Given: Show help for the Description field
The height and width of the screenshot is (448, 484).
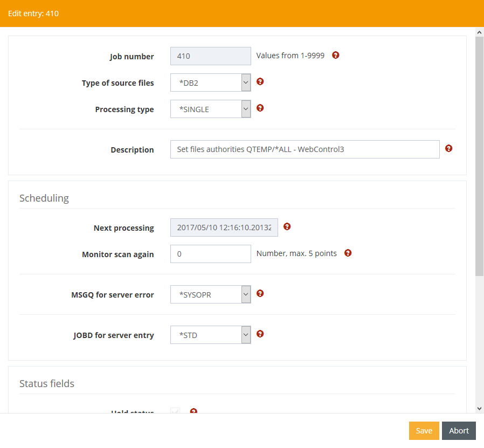Looking at the screenshot, I should click(448, 148).
